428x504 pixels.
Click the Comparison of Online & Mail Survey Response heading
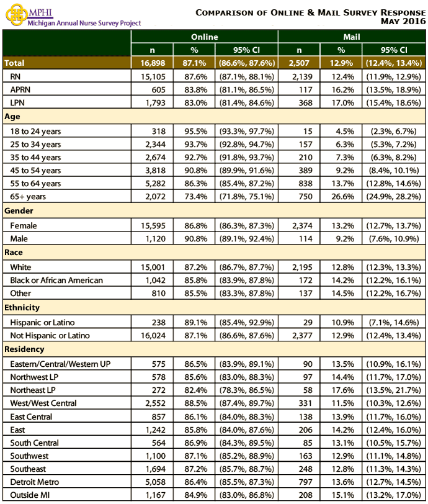pyautogui.click(x=310, y=12)
